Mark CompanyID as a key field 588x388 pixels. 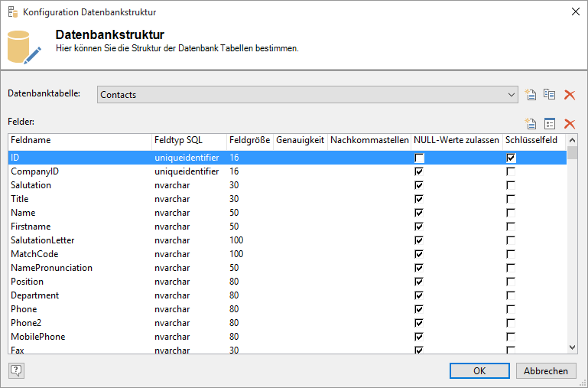pos(511,171)
